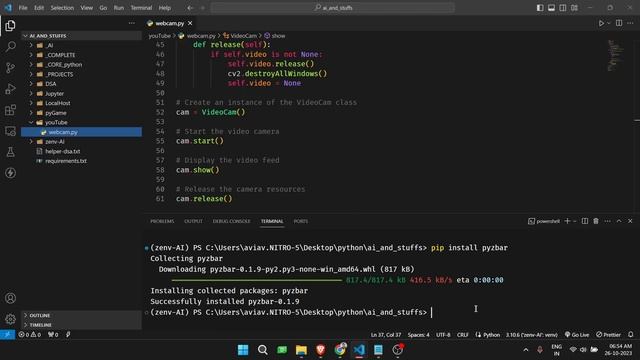Open the Search view in activity bar
640x360 pixels.
point(10,47)
